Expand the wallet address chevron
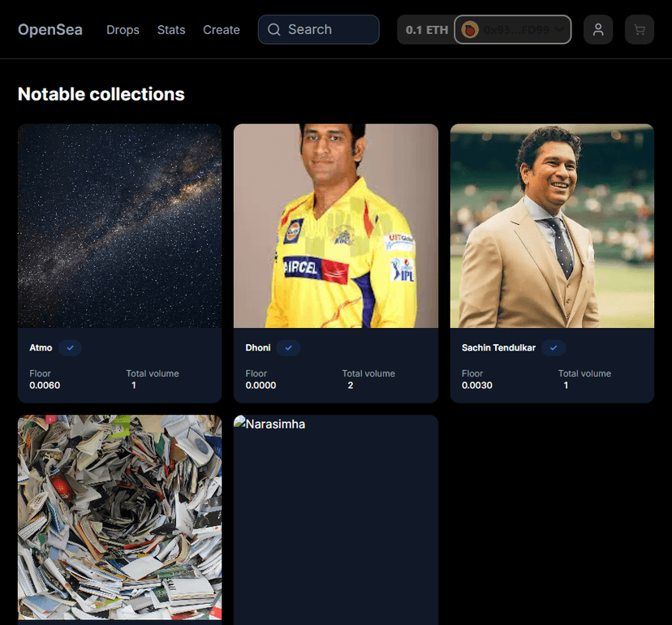 tap(559, 30)
